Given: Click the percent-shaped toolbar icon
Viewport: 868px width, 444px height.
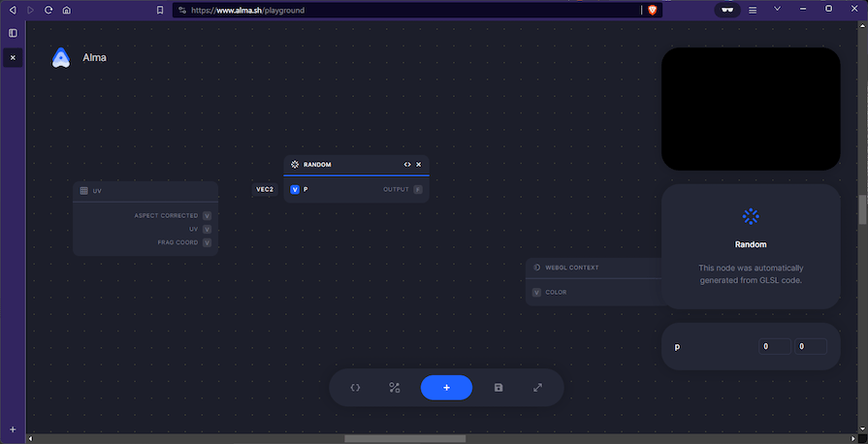Looking at the screenshot, I should 395,388.
